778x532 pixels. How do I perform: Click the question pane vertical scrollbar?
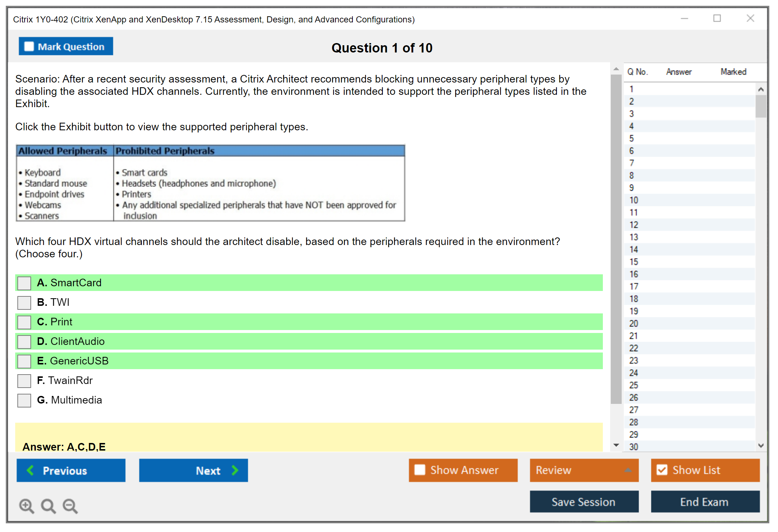pyautogui.click(x=616, y=239)
